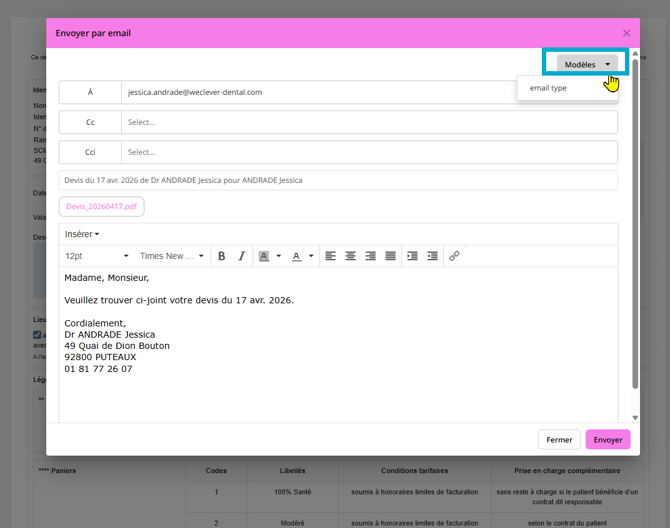This screenshot has height=528, width=670.
Task: Click the Cc recipients select field
Action: point(368,122)
